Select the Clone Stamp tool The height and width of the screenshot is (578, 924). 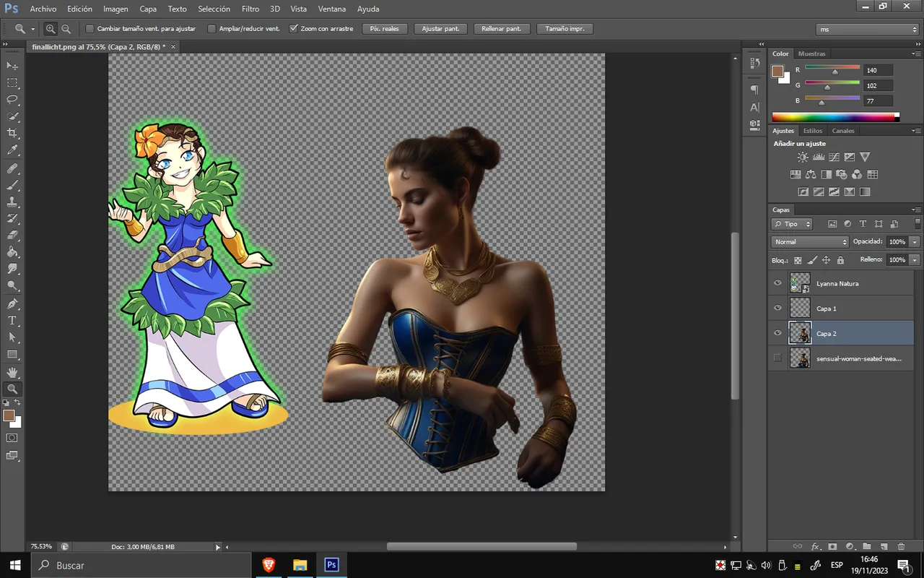pos(12,202)
